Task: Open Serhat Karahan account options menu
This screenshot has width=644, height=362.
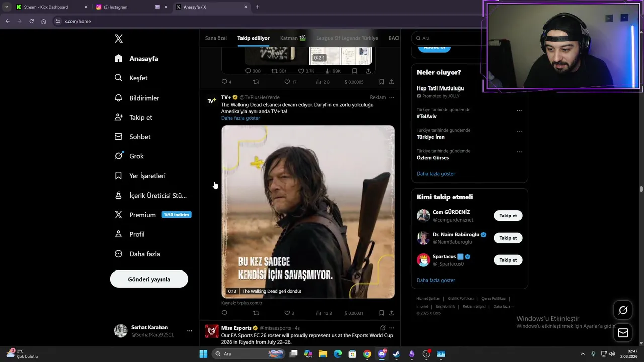Action: click(190, 331)
